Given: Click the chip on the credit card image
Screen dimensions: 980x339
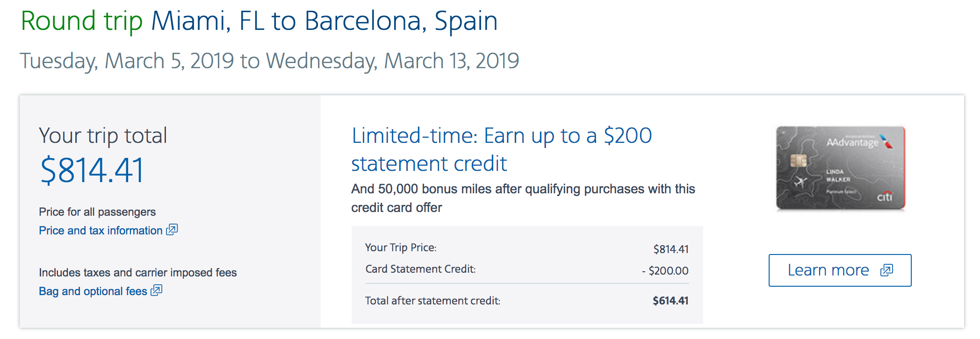Looking at the screenshot, I should [799, 161].
